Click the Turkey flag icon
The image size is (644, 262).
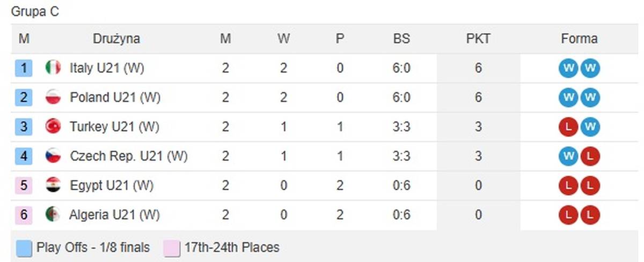53,127
